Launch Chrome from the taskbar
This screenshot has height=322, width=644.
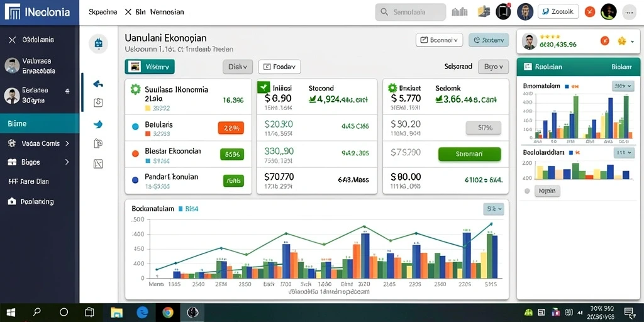167,312
